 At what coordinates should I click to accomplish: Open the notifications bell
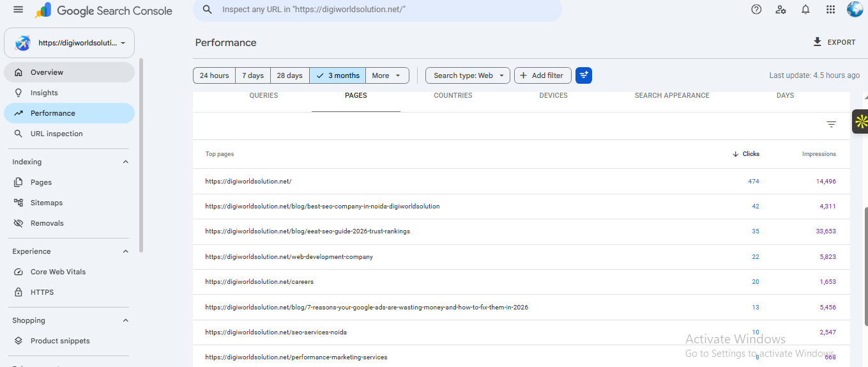pos(805,10)
